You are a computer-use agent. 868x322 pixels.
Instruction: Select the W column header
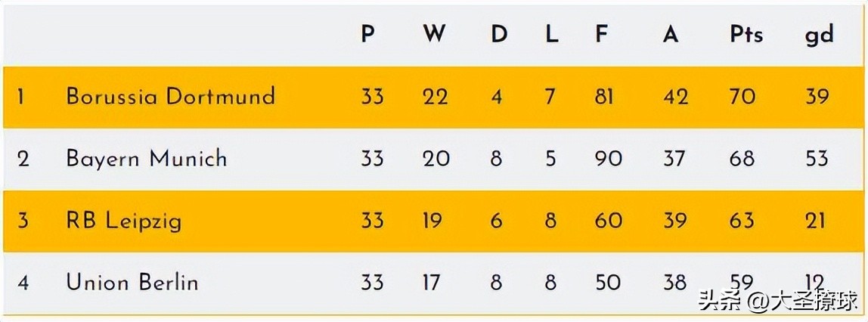point(434,35)
